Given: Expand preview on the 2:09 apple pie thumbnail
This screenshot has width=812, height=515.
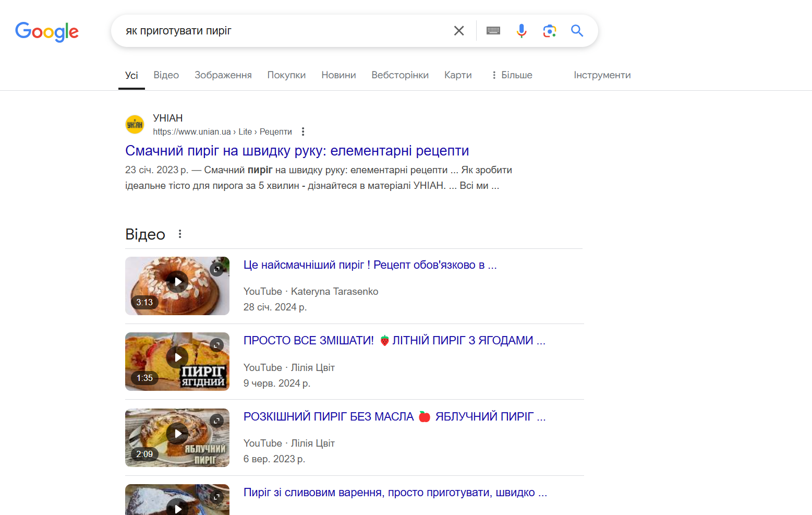Looking at the screenshot, I should click(216, 421).
